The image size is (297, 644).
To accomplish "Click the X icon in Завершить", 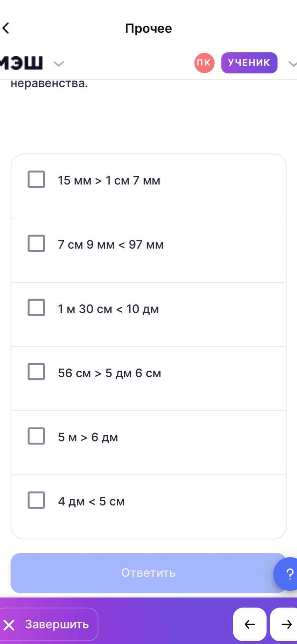I will (9, 625).
